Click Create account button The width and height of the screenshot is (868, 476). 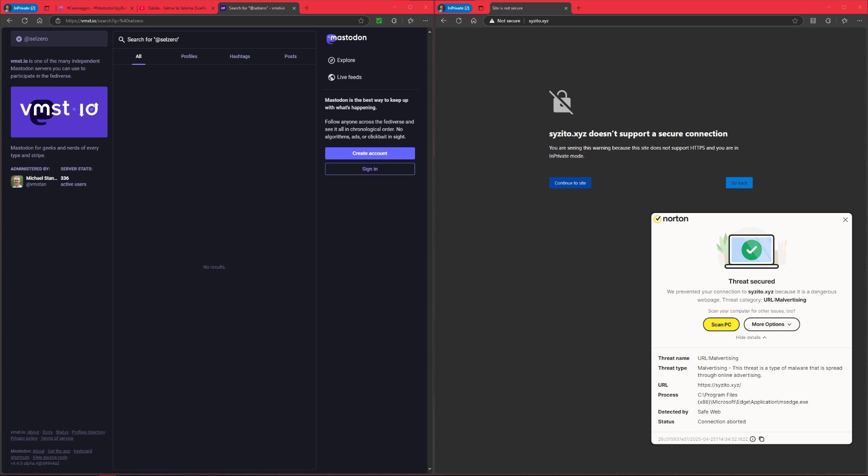[370, 153]
